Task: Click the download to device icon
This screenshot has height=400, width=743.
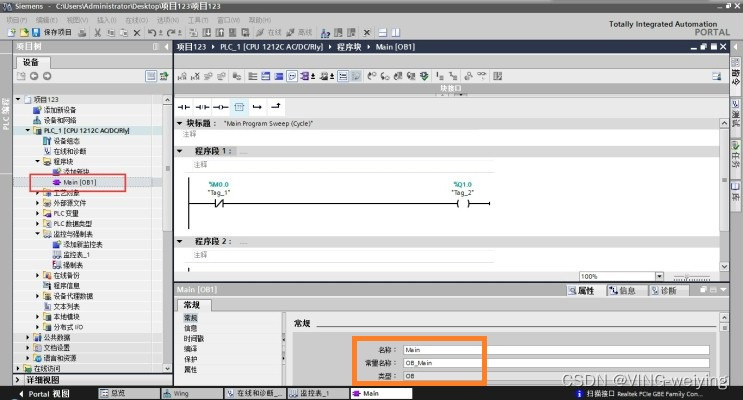Action: [x=207, y=33]
